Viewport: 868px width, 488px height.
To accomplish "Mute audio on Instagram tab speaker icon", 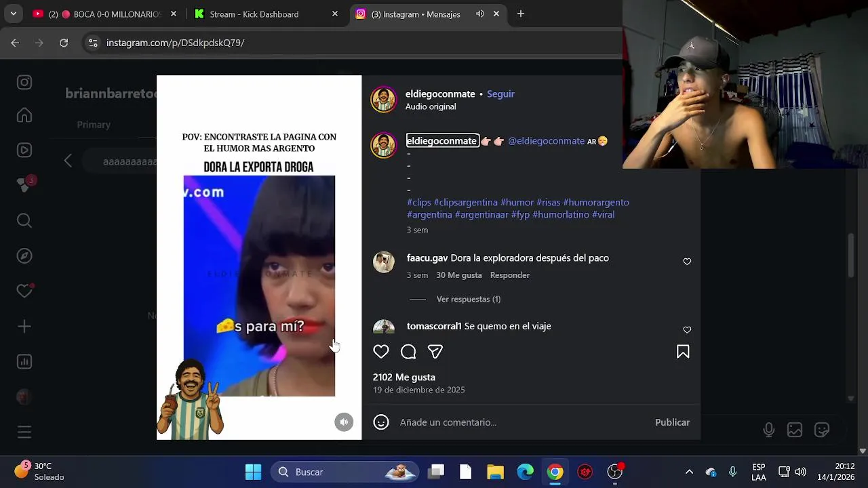I will (x=480, y=14).
